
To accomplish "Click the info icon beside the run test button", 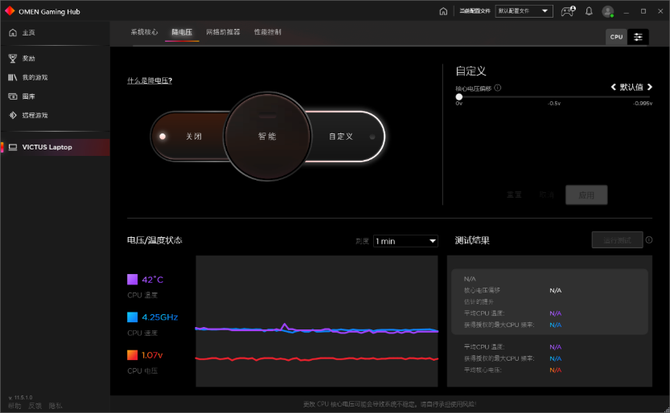I will [x=650, y=240].
